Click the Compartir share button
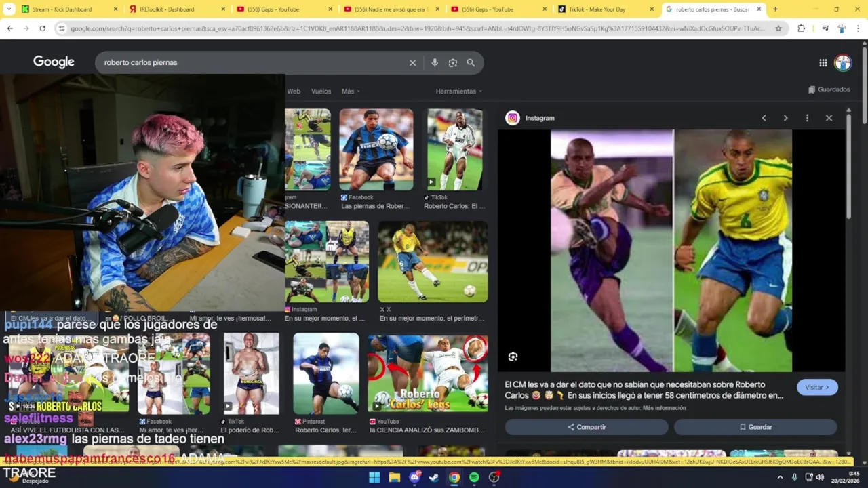Viewport: 868px width, 488px height. (587, 427)
